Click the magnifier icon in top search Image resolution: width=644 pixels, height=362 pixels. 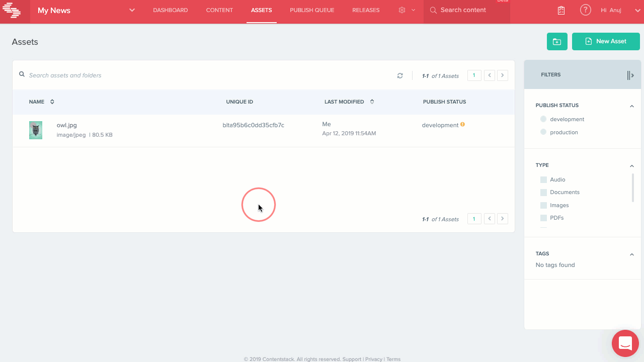pyautogui.click(x=433, y=10)
